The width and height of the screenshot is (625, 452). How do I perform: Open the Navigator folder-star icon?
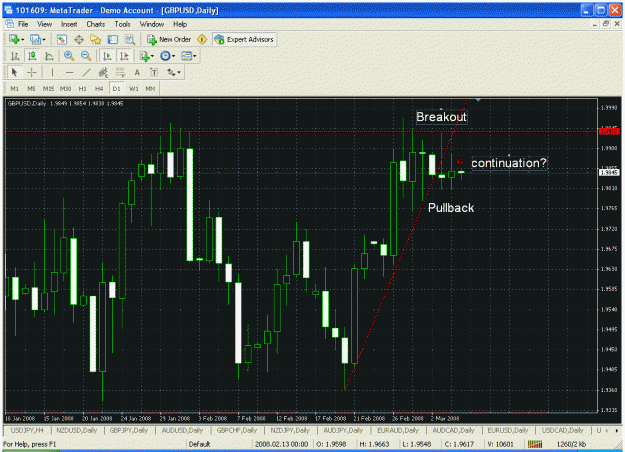point(96,39)
